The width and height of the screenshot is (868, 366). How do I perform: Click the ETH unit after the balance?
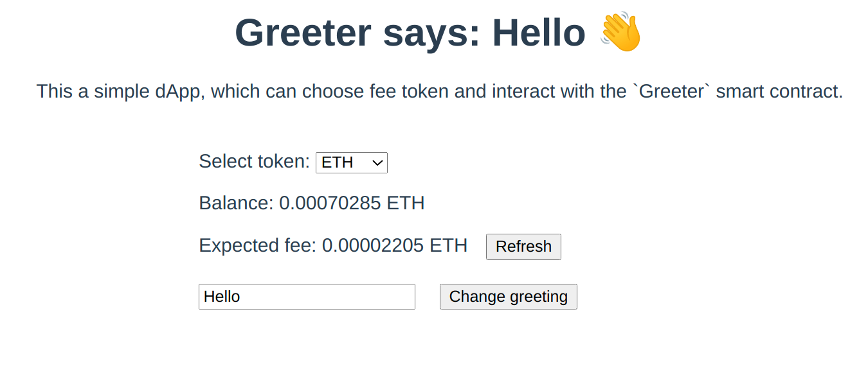[x=406, y=204]
